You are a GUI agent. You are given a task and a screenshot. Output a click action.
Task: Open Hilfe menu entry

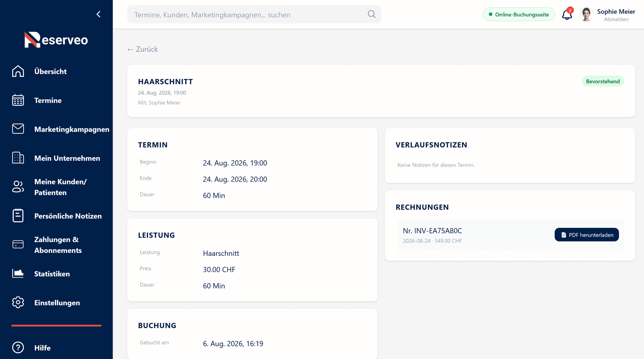42,348
